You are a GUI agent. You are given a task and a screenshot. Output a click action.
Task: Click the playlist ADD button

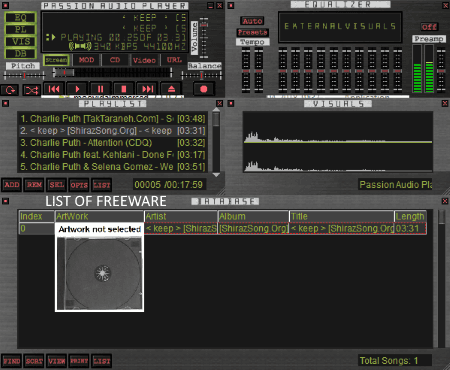click(12, 185)
